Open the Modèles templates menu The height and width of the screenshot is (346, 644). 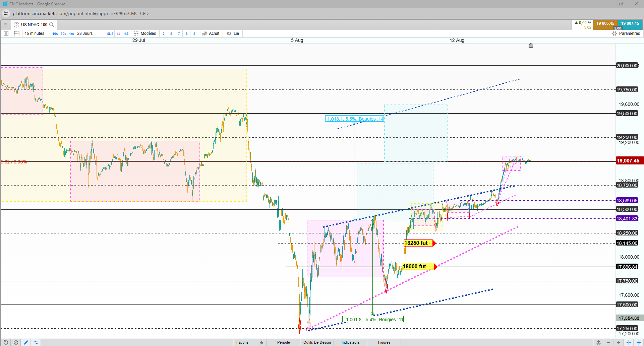pos(145,33)
